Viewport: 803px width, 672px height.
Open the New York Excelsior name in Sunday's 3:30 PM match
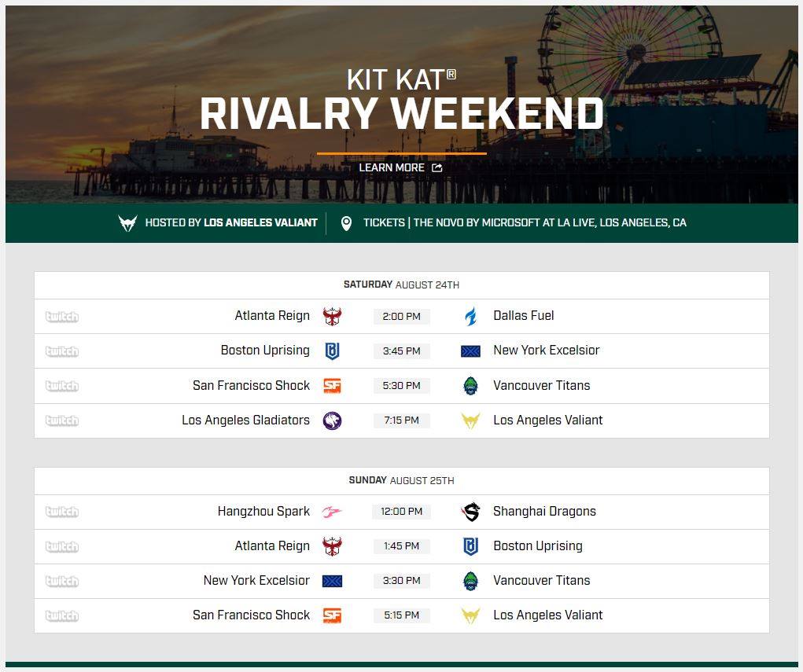[256, 580]
